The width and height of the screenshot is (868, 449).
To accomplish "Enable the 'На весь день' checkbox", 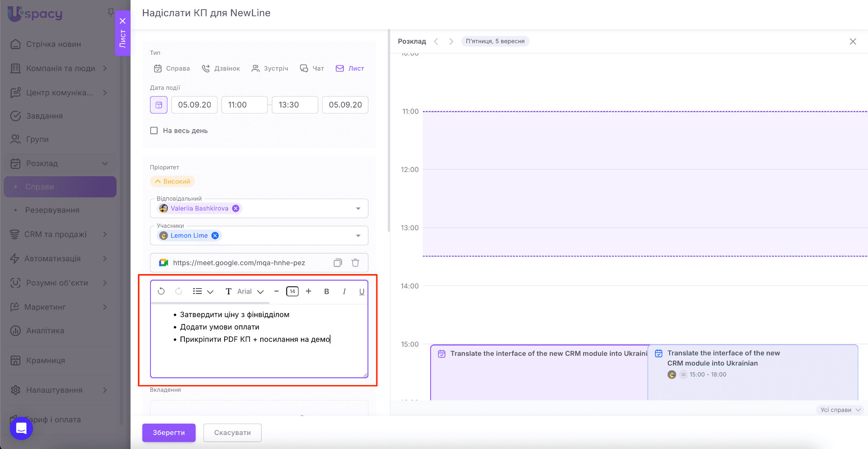I will [154, 131].
